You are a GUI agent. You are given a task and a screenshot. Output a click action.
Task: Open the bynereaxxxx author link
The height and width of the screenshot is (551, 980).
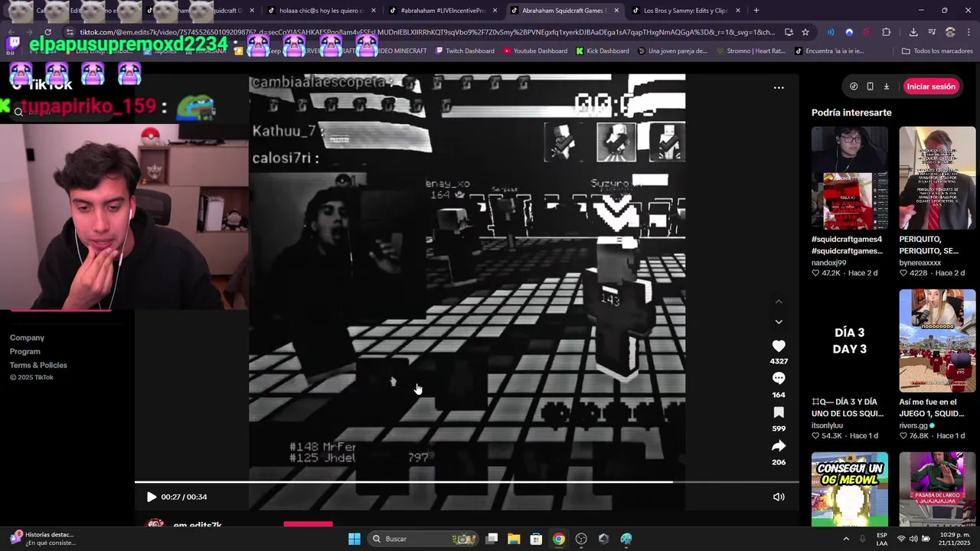(920, 262)
